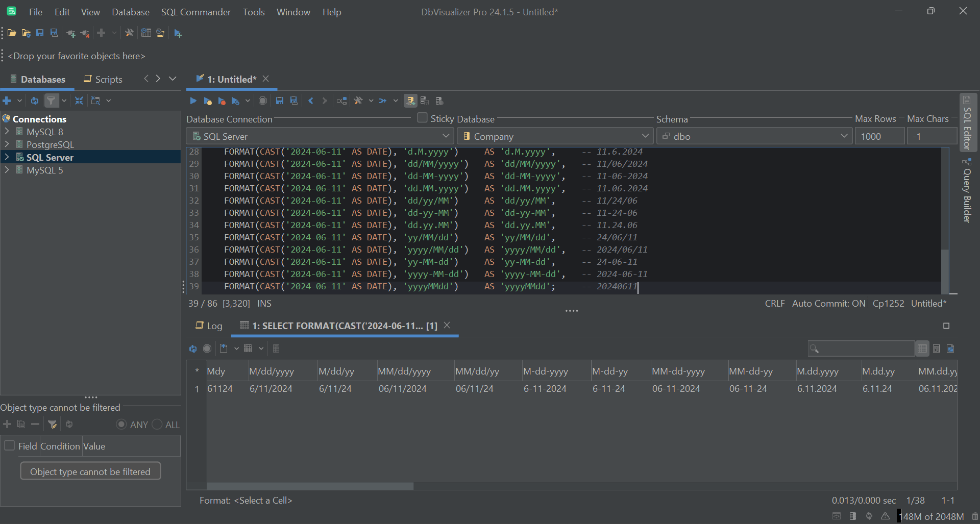Click the Stop execution icon in editor toolbar

point(263,101)
